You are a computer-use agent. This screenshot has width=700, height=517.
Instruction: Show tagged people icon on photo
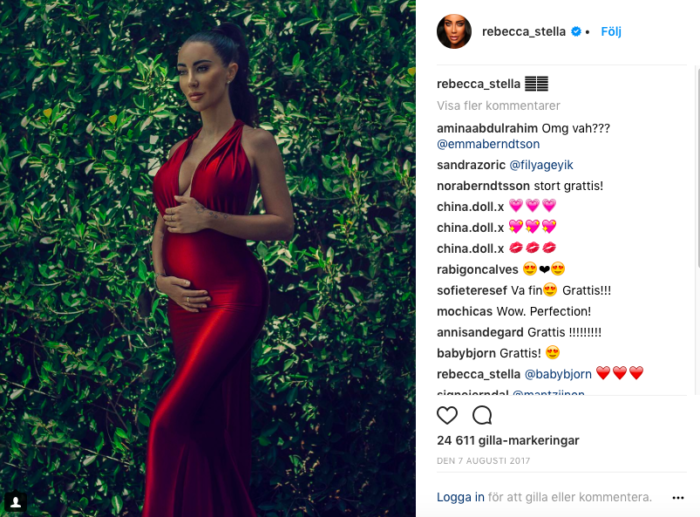16,502
